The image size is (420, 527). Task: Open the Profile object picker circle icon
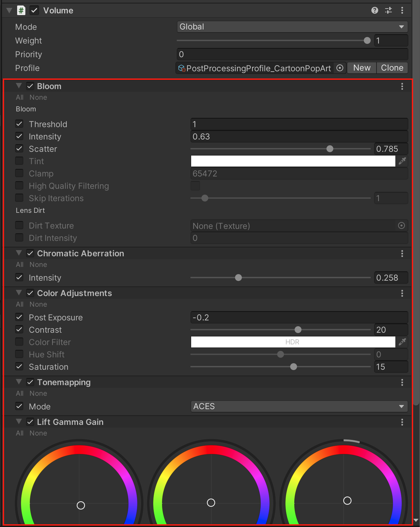[x=339, y=68]
